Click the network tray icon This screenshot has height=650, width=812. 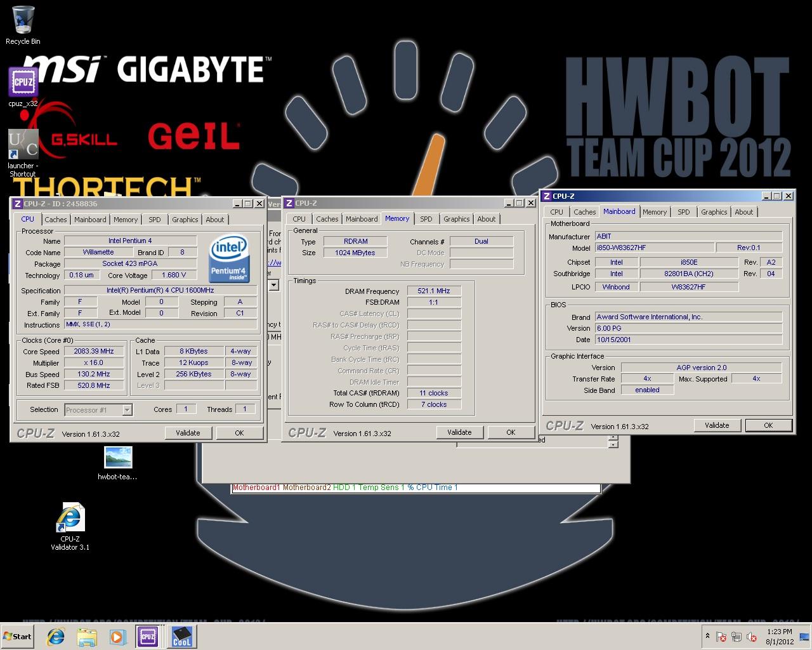tap(737, 637)
